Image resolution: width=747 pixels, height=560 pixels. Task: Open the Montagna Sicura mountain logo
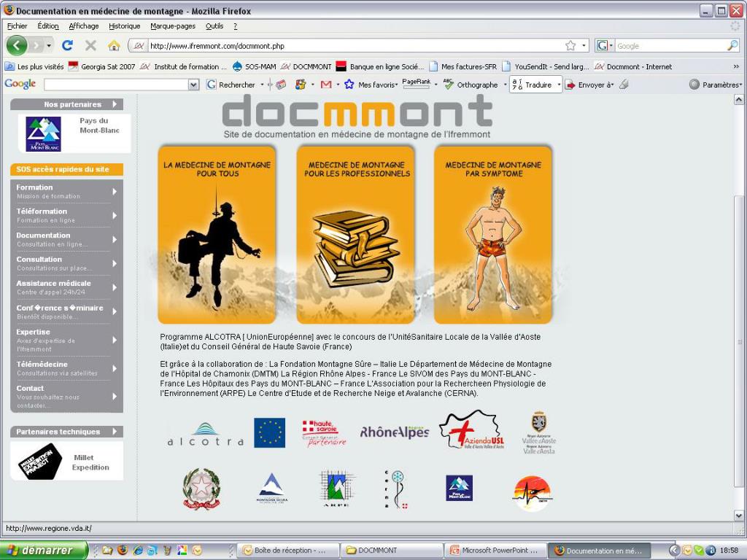point(271,488)
